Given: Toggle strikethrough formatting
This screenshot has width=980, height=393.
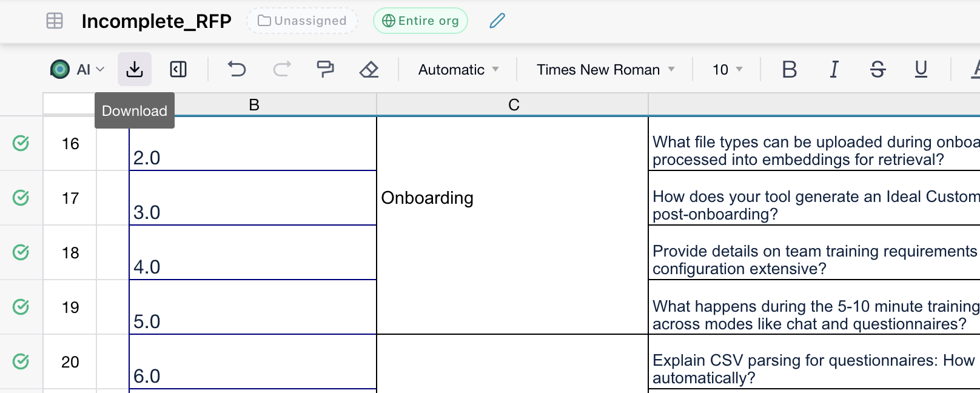Looking at the screenshot, I should [x=878, y=70].
